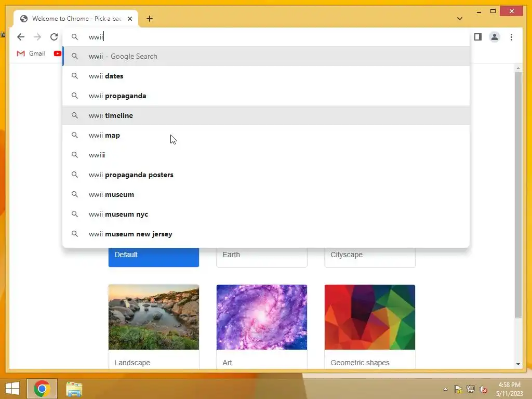
Task: Choose the 'wwii propaganda' suggestion
Action: [x=266, y=96]
